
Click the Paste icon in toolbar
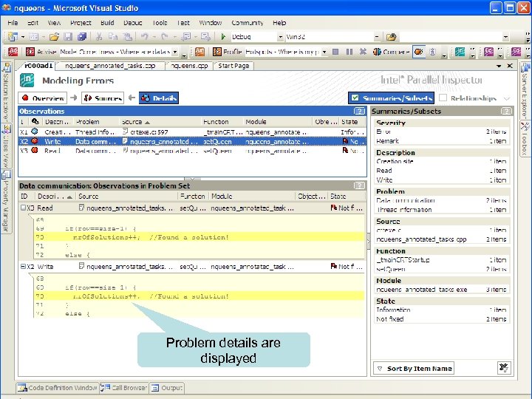click(x=128, y=37)
